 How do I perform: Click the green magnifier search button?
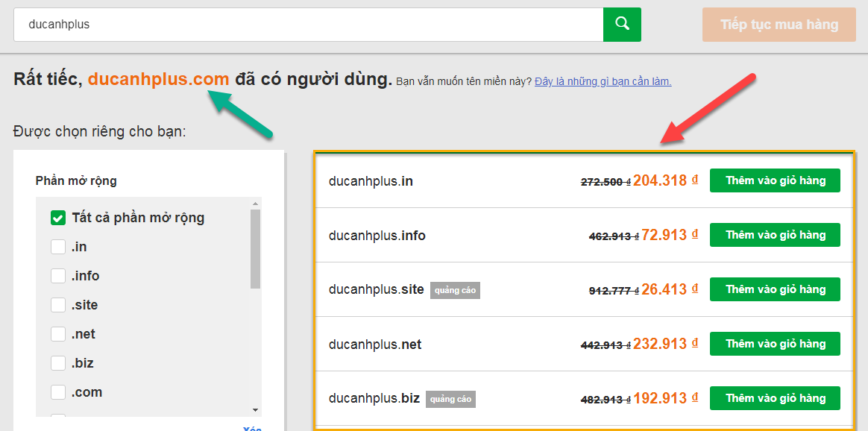[622, 25]
